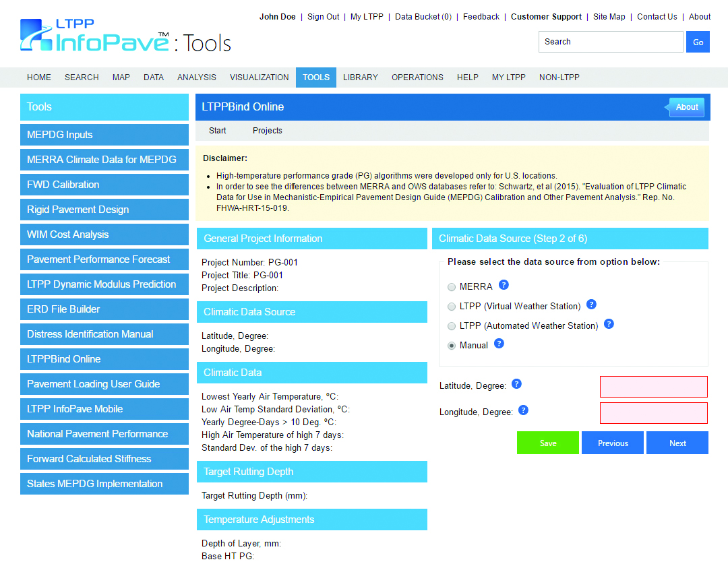Click the Sign Out link
Viewport: 728px width, 566px height.
323,17
